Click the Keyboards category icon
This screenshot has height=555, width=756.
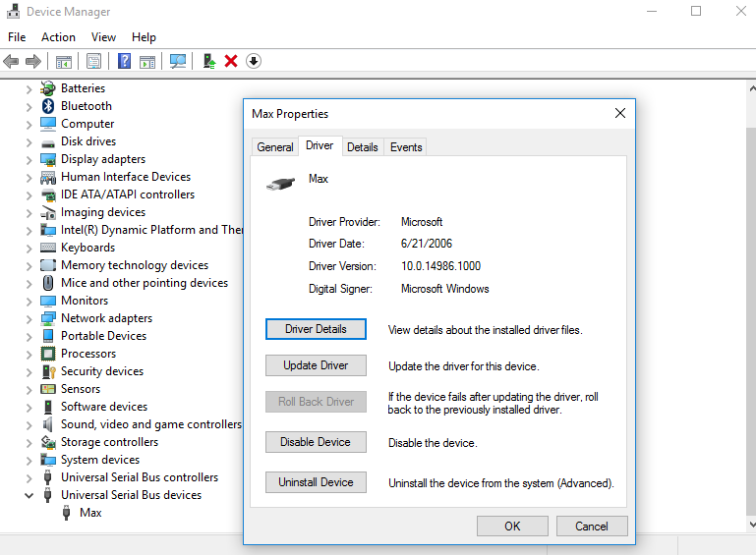point(48,248)
